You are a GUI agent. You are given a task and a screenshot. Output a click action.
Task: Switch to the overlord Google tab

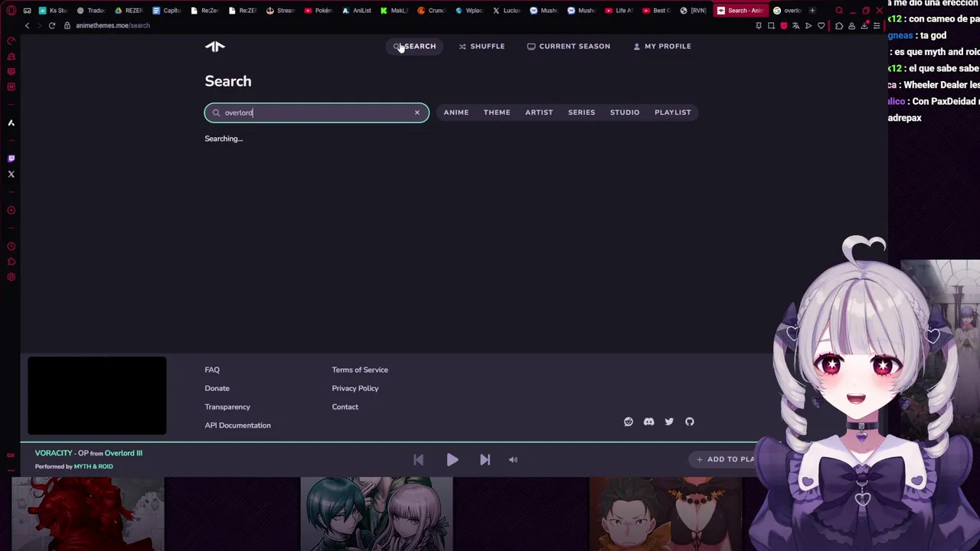788,11
